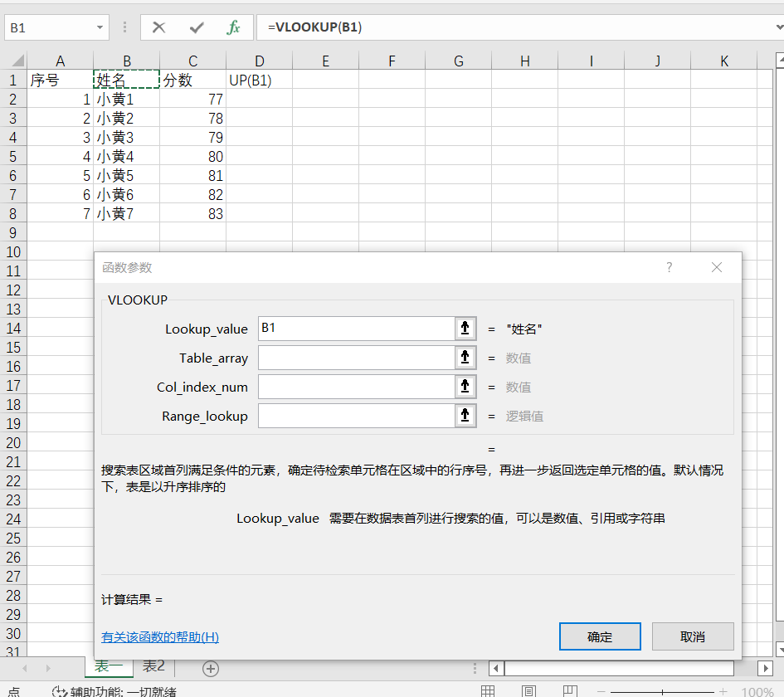Switch to sheet tab 表2
Viewport: 784px width, 697px height.
[153, 666]
